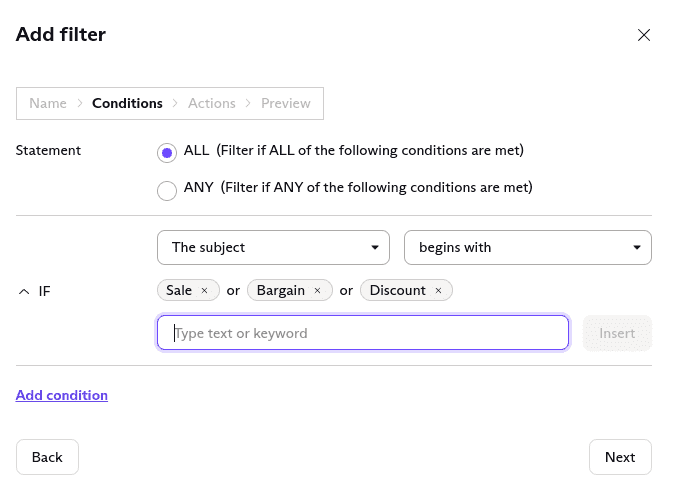The width and height of the screenshot is (677, 488).
Task: Click the Add condition link
Action: (x=62, y=395)
